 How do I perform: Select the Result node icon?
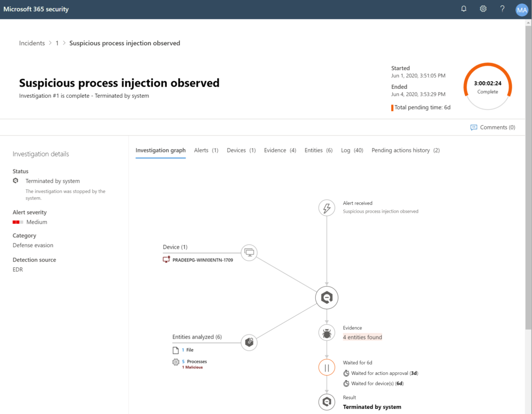[x=327, y=402]
